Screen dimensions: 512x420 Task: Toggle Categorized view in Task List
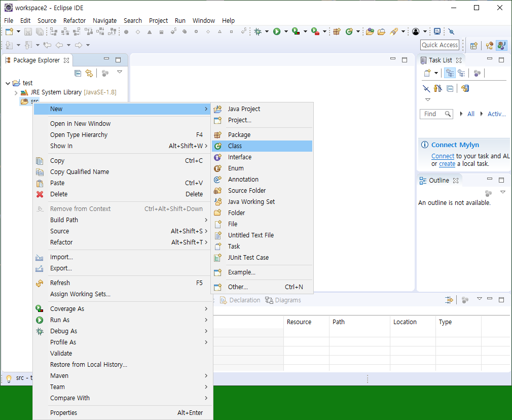coord(450,73)
